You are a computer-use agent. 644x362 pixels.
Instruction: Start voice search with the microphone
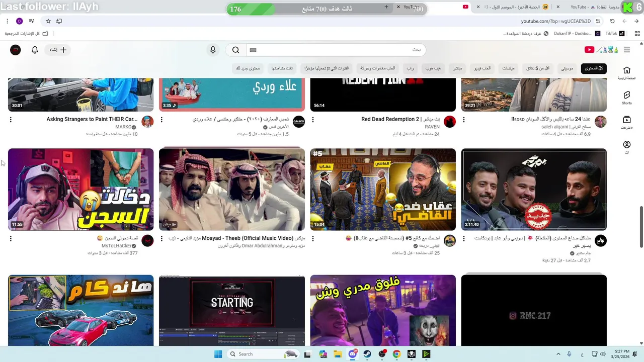click(213, 50)
